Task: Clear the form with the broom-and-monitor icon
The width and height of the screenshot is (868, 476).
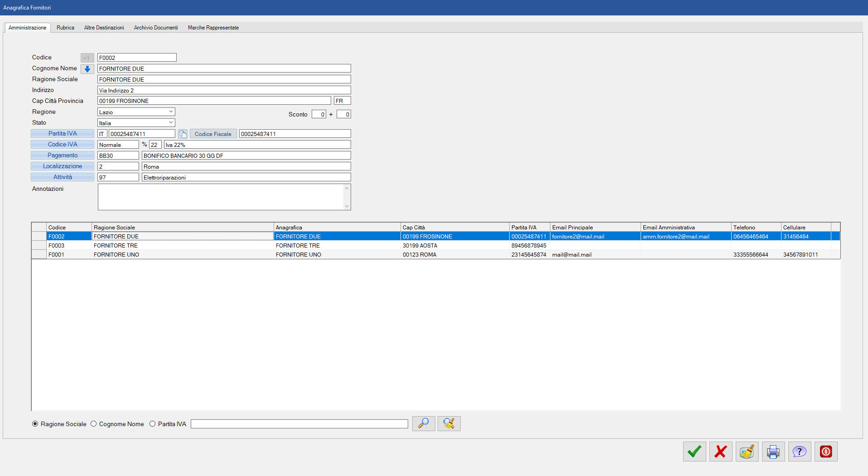Action: pyautogui.click(x=747, y=452)
